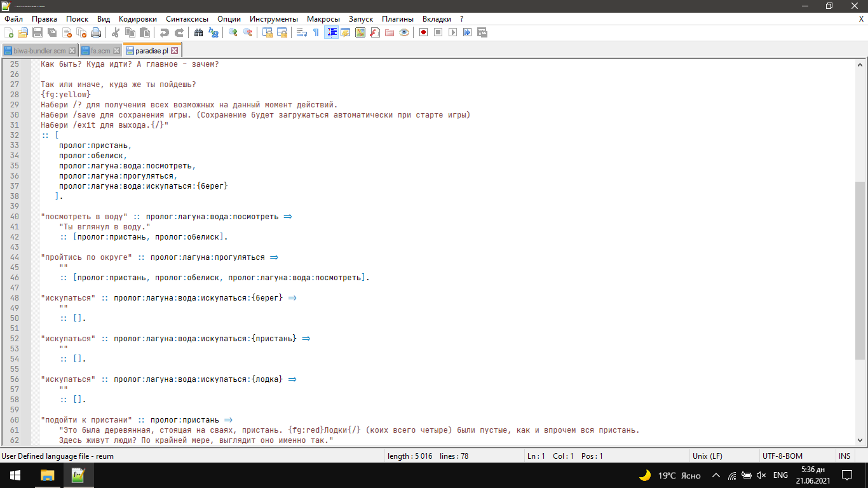The height and width of the screenshot is (488, 868).
Task: Click Unix (LF) in the status bar
Action: coord(707,456)
